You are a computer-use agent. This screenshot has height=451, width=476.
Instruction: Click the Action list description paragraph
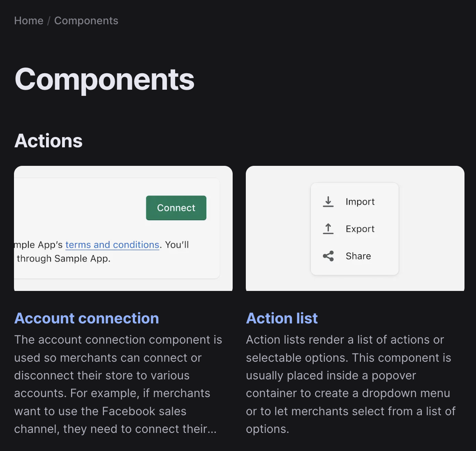(351, 384)
